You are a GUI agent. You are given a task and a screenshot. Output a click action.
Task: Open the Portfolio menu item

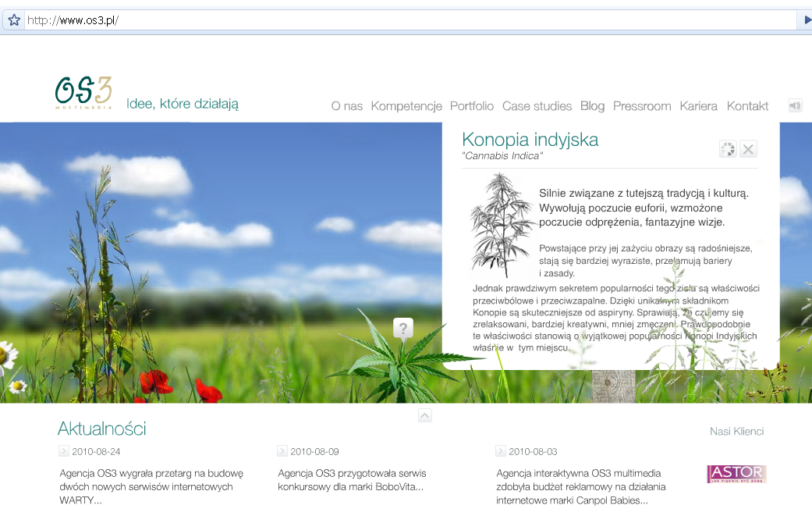pyautogui.click(x=471, y=106)
